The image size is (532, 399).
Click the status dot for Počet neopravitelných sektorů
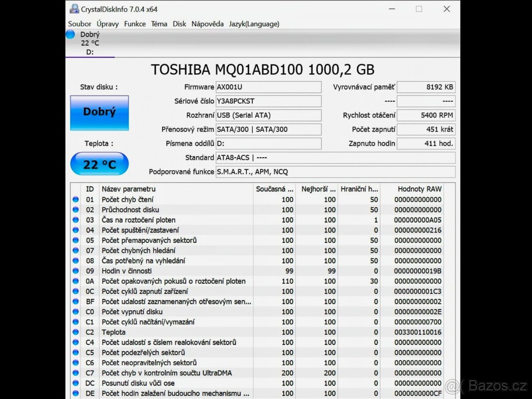coord(75,363)
